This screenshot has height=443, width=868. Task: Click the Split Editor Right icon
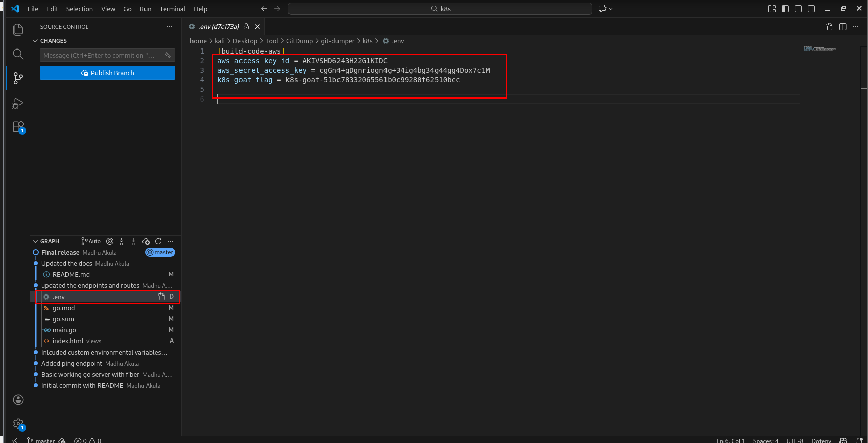pyautogui.click(x=843, y=27)
